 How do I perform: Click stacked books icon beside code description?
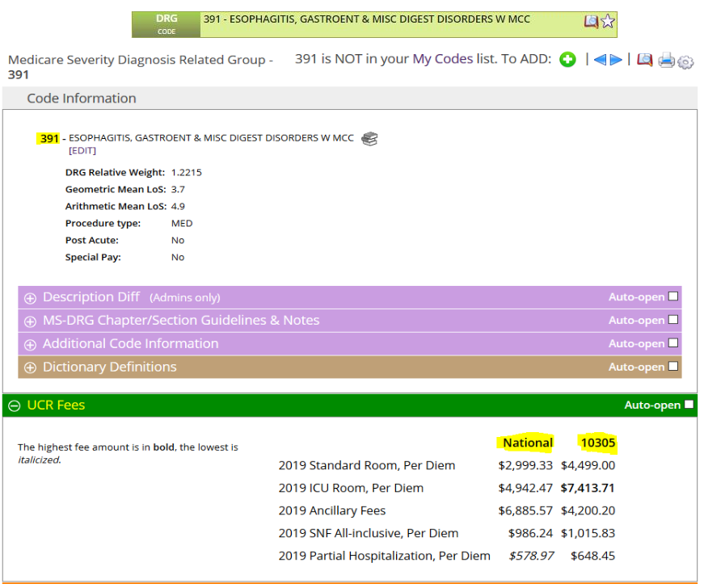369,139
